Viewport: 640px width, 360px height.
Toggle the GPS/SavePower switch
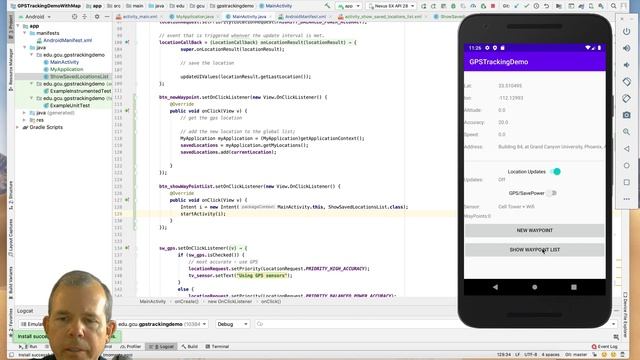coord(551,193)
